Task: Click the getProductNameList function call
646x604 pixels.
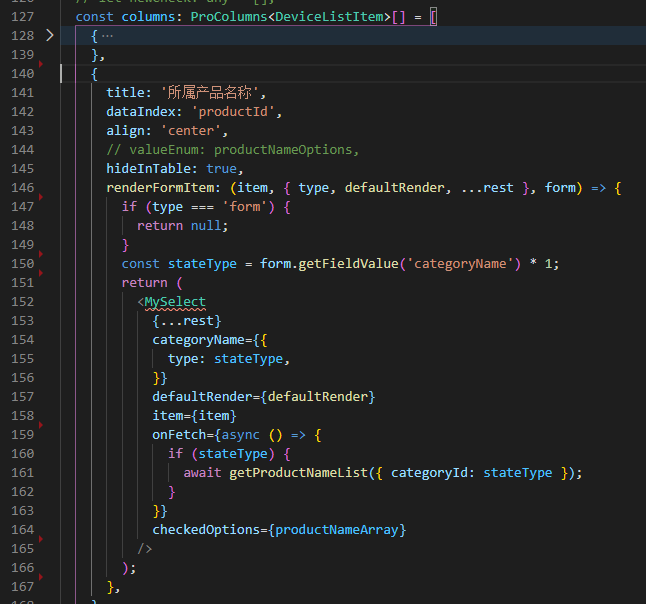Action: (x=298, y=473)
